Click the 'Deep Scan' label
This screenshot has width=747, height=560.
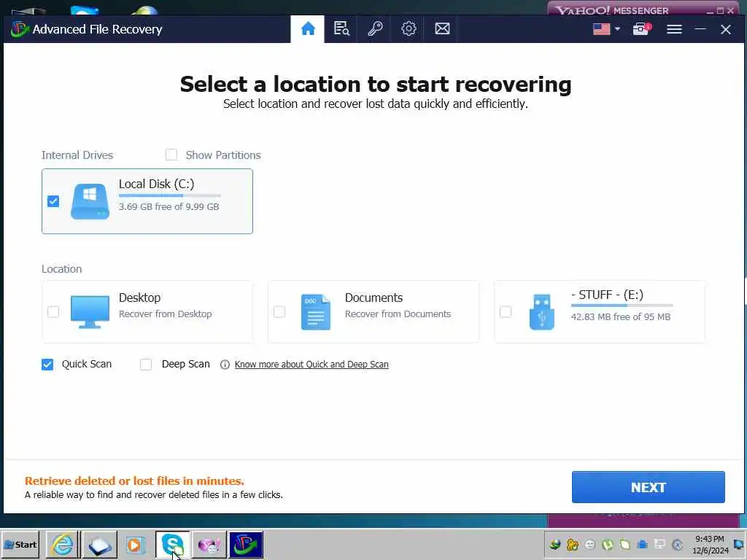tap(186, 364)
